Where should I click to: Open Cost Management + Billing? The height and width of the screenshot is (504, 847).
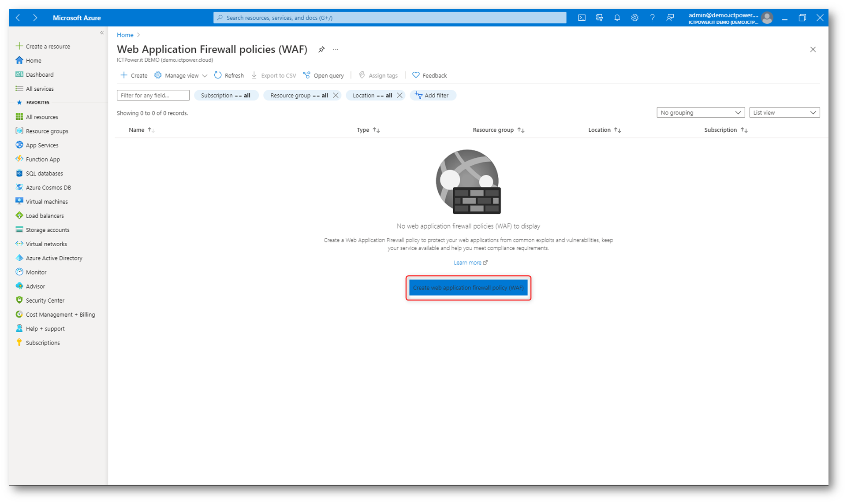55,314
